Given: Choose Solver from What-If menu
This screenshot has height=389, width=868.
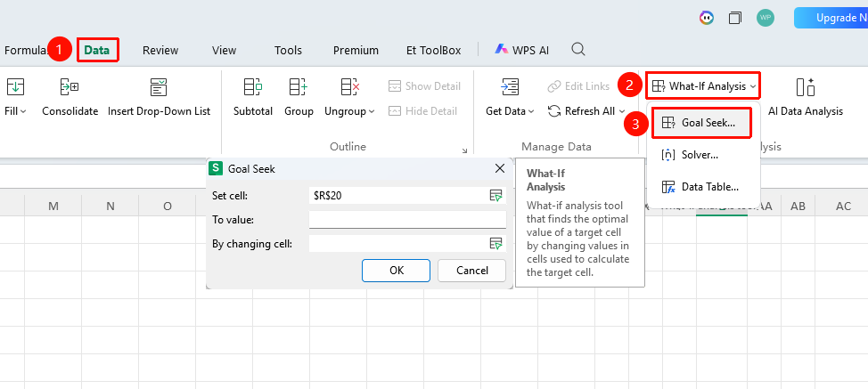Looking at the screenshot, I should coord(700,155).
